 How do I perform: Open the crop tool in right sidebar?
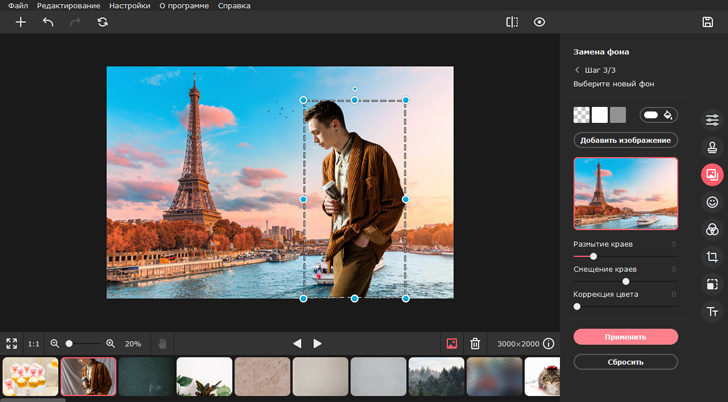pos(712,257)
